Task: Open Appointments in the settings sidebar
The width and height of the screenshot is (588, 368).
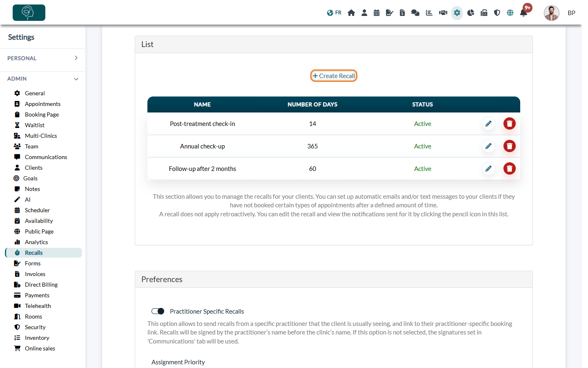Action: tap(42, 104)
